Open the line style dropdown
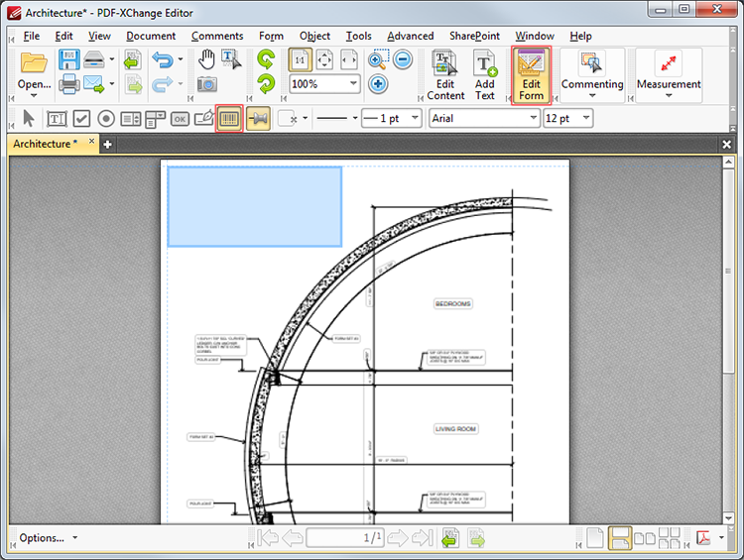744x560 pixels. click(355, 118)
